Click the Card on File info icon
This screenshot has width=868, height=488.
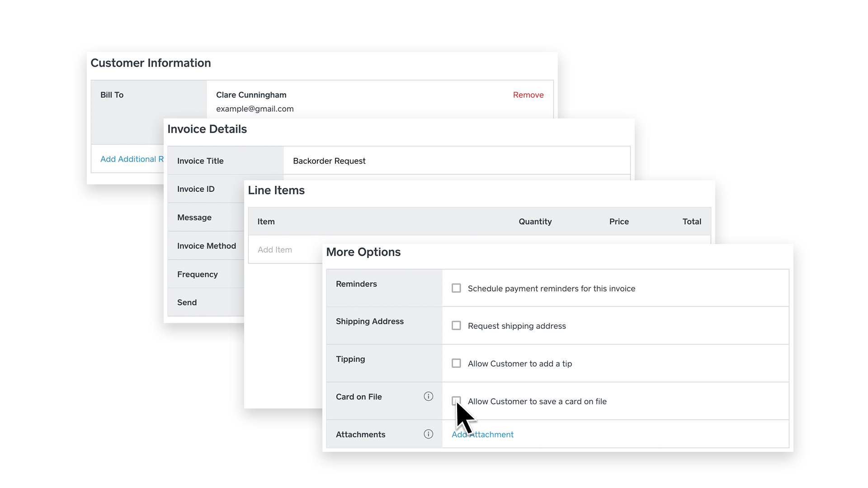[x=428, y=396]
